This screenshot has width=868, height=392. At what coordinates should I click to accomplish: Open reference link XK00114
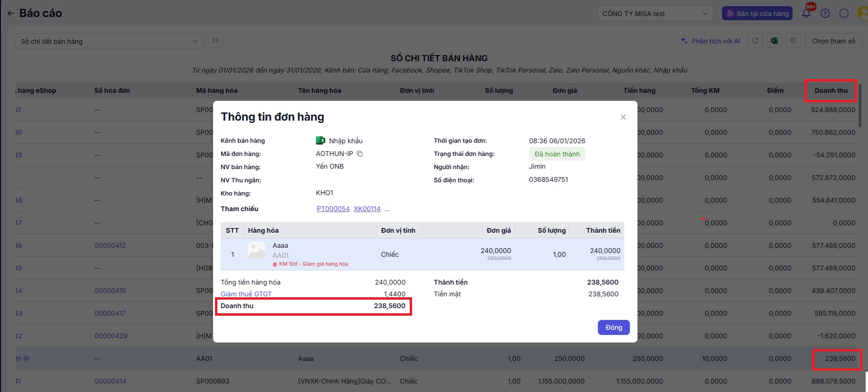point(367,209)
